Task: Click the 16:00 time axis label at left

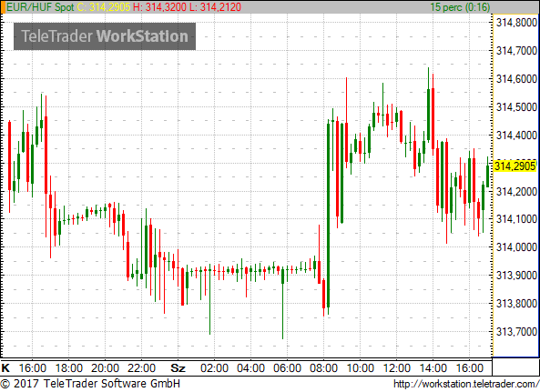Action: [33, 368]
